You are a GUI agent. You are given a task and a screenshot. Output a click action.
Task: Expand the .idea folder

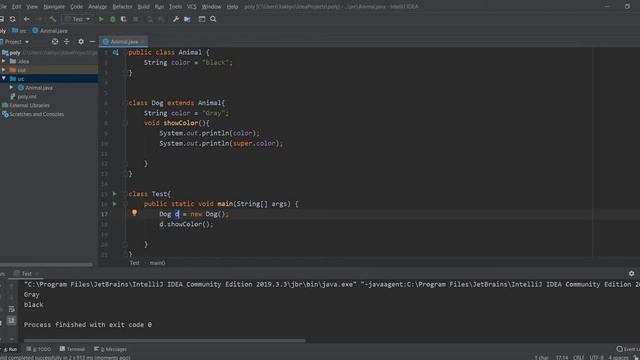coord(4,61)
